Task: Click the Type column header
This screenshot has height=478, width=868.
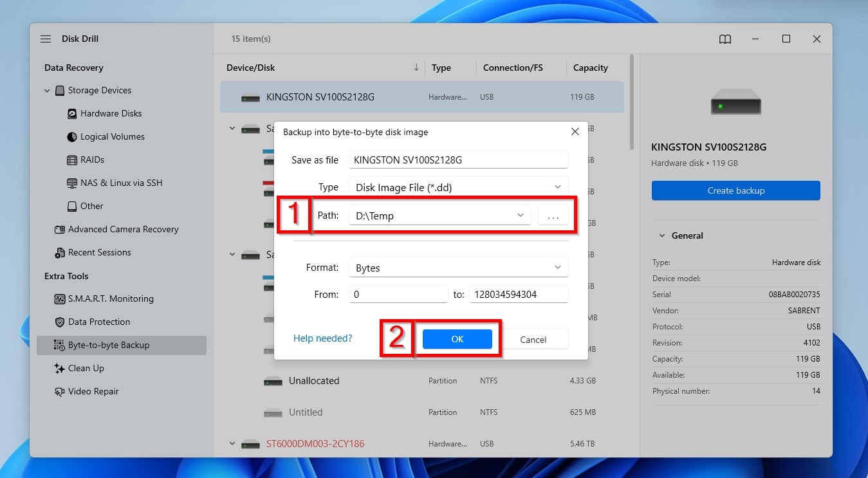Action: (441, 68)
